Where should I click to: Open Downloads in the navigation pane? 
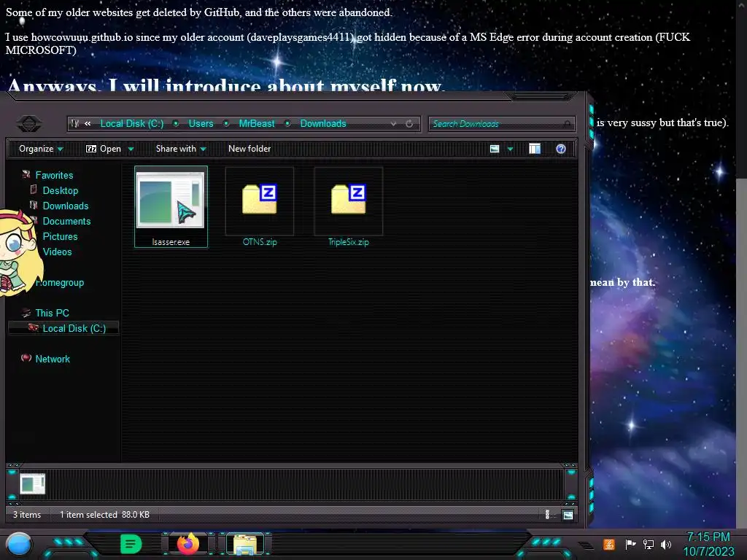click(x=65, y=206)
